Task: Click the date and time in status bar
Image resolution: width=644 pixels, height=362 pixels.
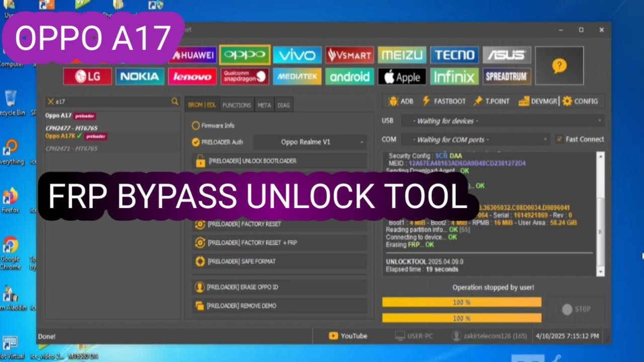Action: [x=567, y=336]
